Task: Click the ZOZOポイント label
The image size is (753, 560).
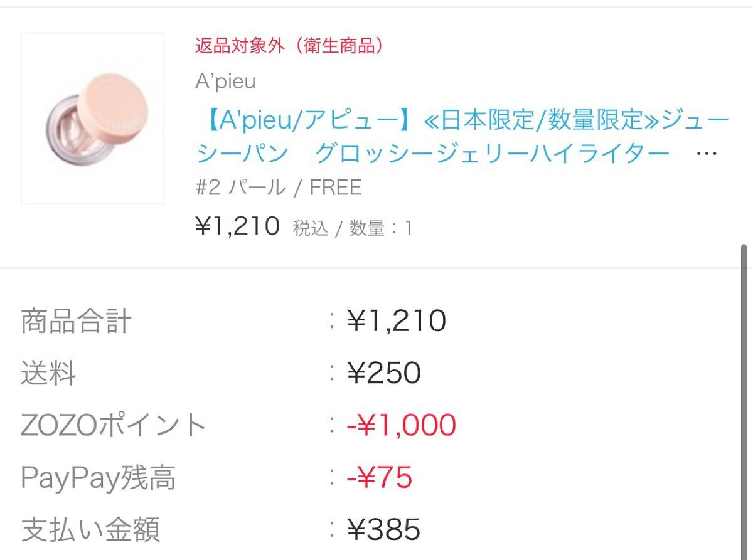Action: pyautogui.click(x=114, y=425)
